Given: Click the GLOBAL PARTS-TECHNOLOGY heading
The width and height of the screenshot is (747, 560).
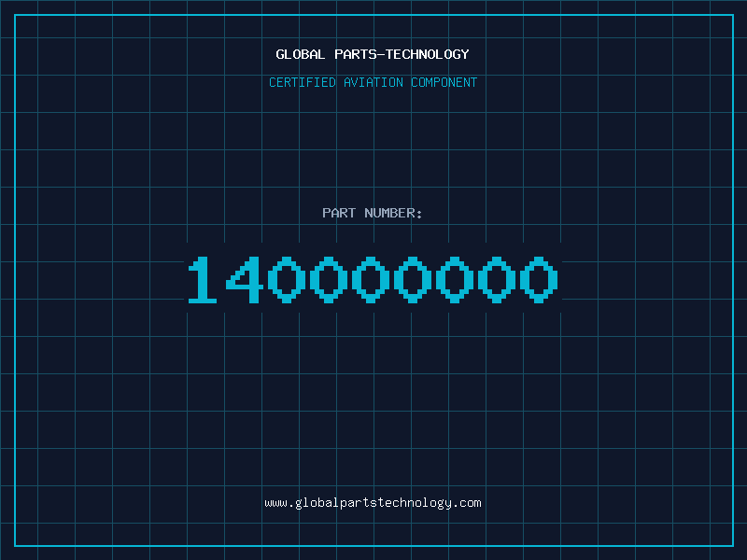Looking at the screenshot, I should tap(373, 54).
